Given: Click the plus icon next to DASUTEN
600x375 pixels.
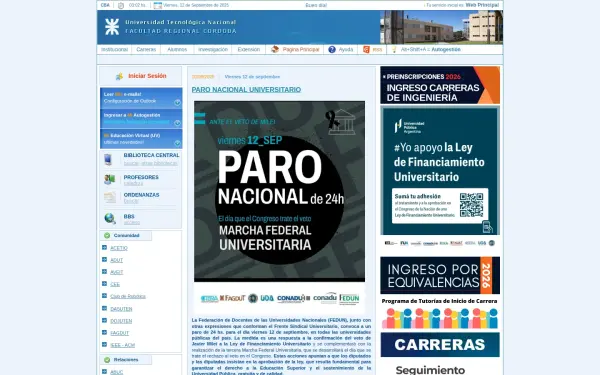Looking at the screenshot, I should (104, 308).
